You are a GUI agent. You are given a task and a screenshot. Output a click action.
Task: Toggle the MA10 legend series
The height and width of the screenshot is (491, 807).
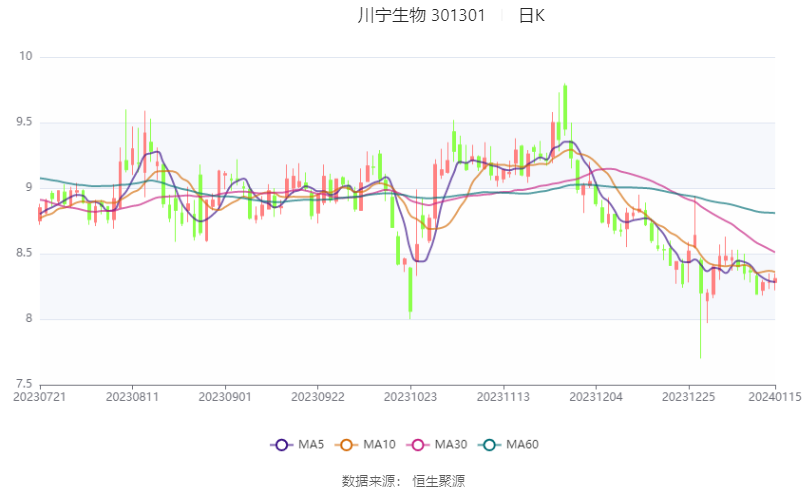point(365,445)
